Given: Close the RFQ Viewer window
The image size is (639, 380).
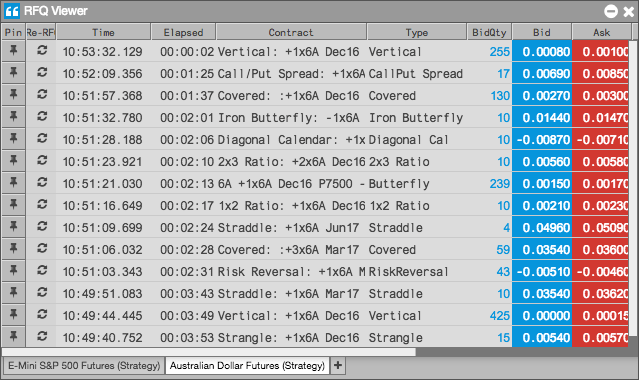Looking at the screenshot, I should click(x=629, y=11).
